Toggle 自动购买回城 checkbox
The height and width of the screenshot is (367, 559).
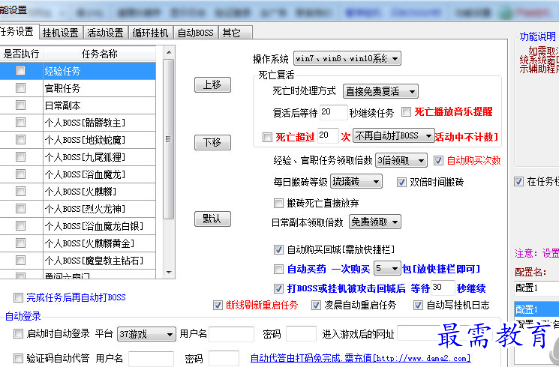click(278, 250)
